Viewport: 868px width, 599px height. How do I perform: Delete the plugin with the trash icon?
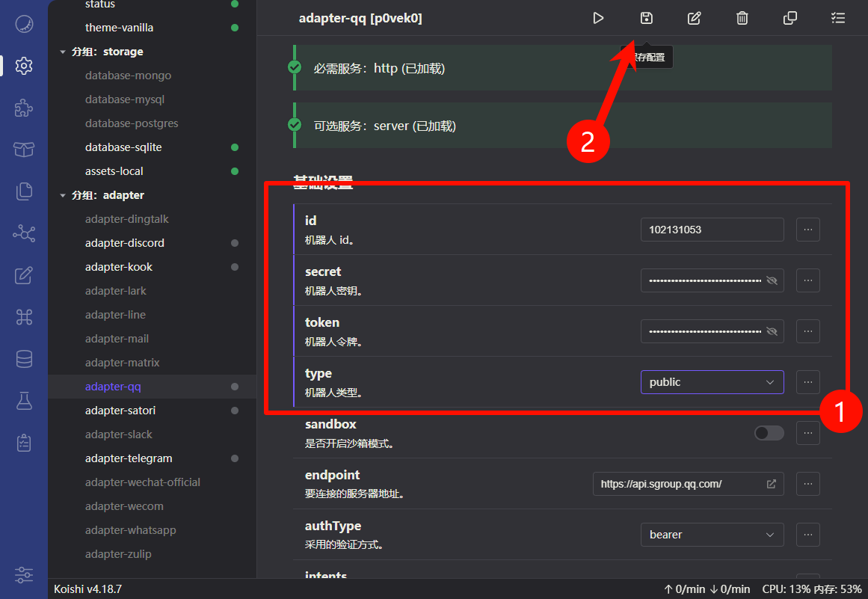pos(742,18)
